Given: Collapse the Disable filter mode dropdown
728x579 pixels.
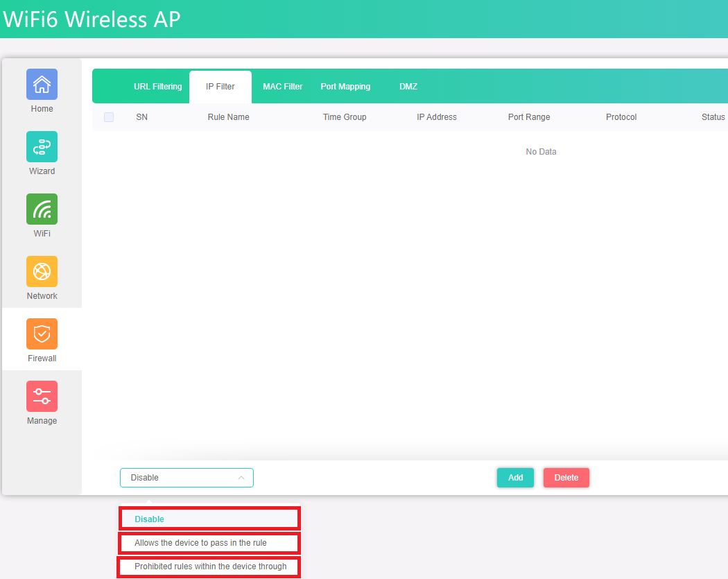Looking at the screenshot, I should click(x=187, y=478).
